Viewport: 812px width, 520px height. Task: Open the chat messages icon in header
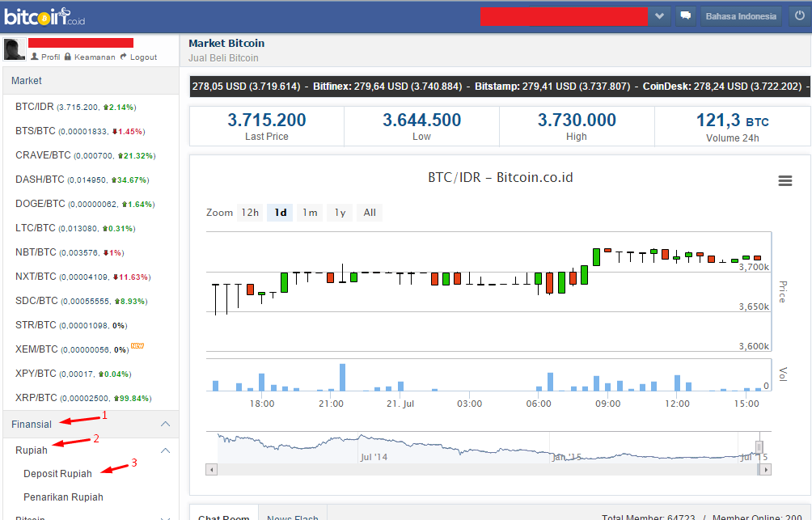click(685, 16)
